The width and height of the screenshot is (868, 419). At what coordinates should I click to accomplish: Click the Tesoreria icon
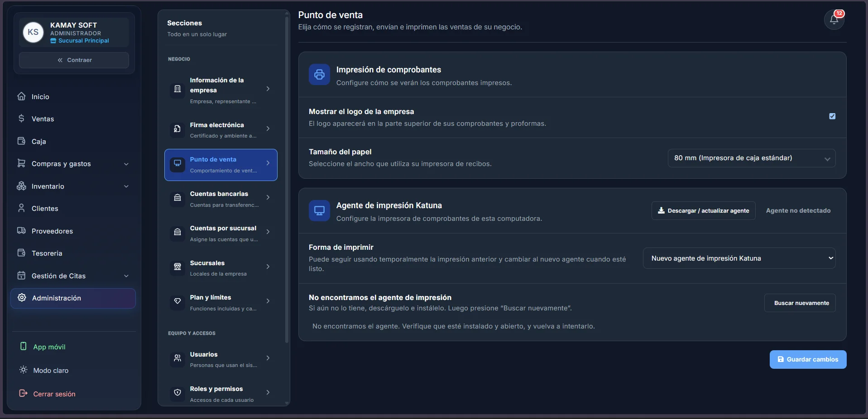click(21, 253)
